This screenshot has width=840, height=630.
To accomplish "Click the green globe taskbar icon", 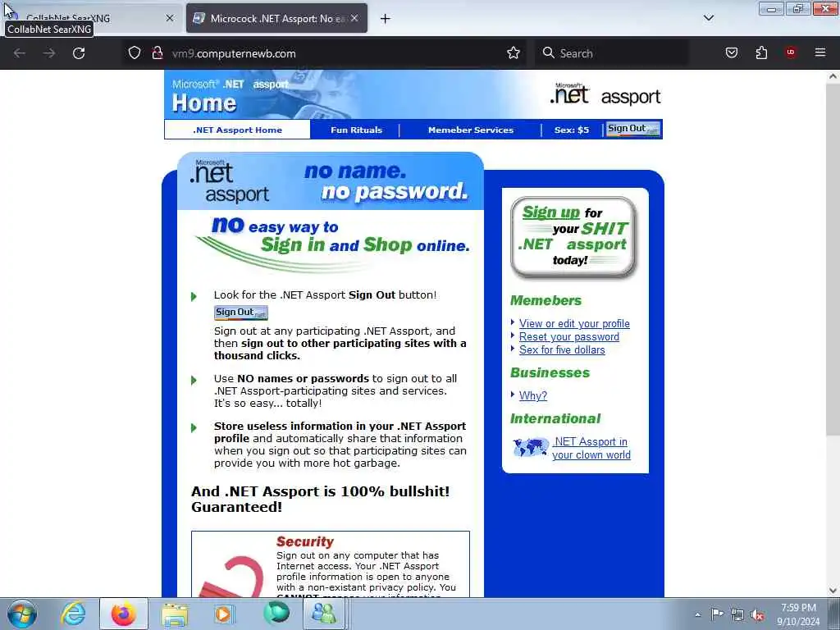I will click(x=276, y=614).
